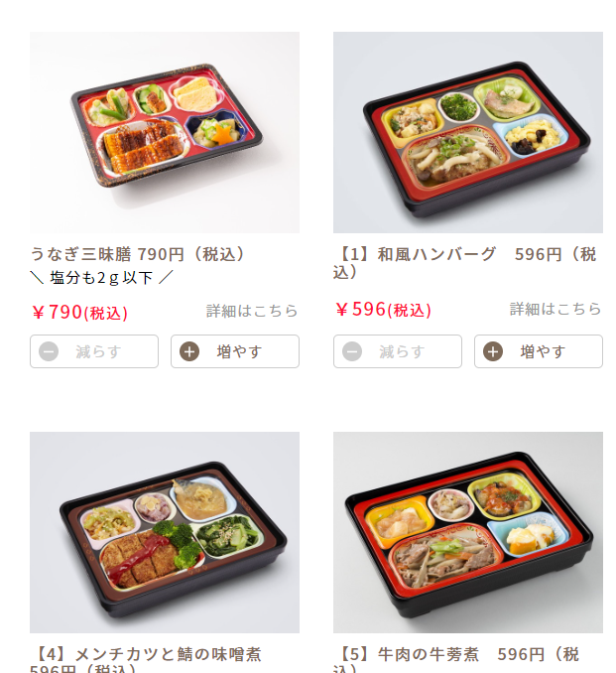Image resolution: width=616 pixels, height=673 pixels.
Task: Open 詳細はこちら for 和風ハンバーグ
Action: coord(555,309)
